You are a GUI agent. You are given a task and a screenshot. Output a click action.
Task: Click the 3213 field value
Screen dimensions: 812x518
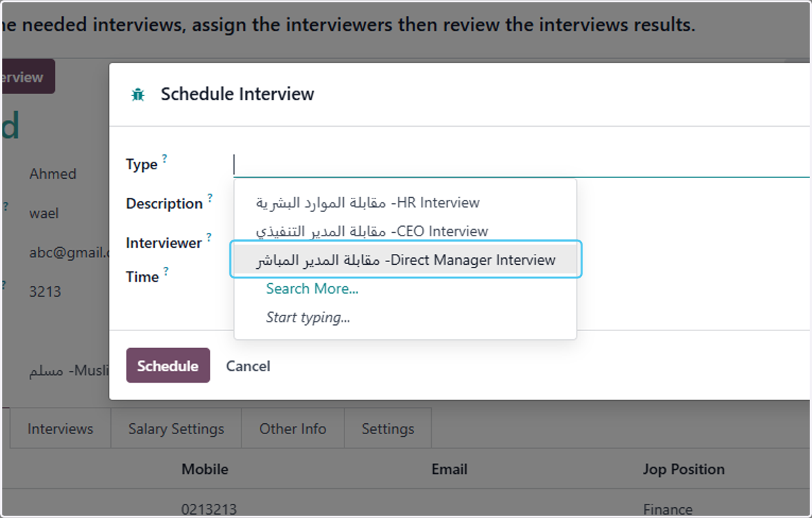pyautogui.click(x=45, y=292)
